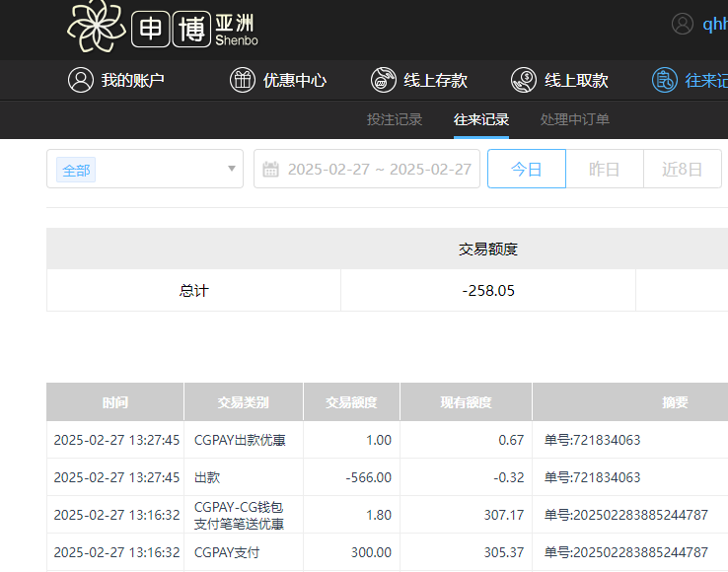Image resolution: width=728 pixels, height=572 pixels.
Task: Click the 优惠中心 gift icon
Action: [x=243, y=81]
